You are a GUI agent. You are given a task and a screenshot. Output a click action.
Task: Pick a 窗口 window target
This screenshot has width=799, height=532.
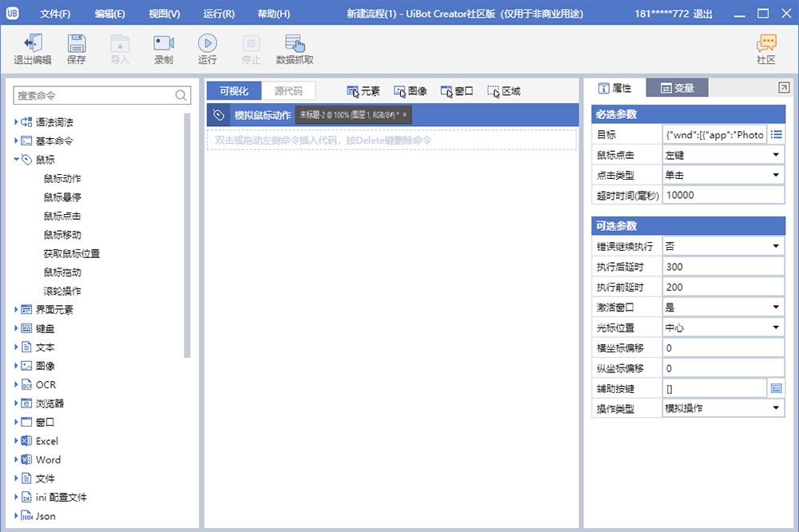457,91
